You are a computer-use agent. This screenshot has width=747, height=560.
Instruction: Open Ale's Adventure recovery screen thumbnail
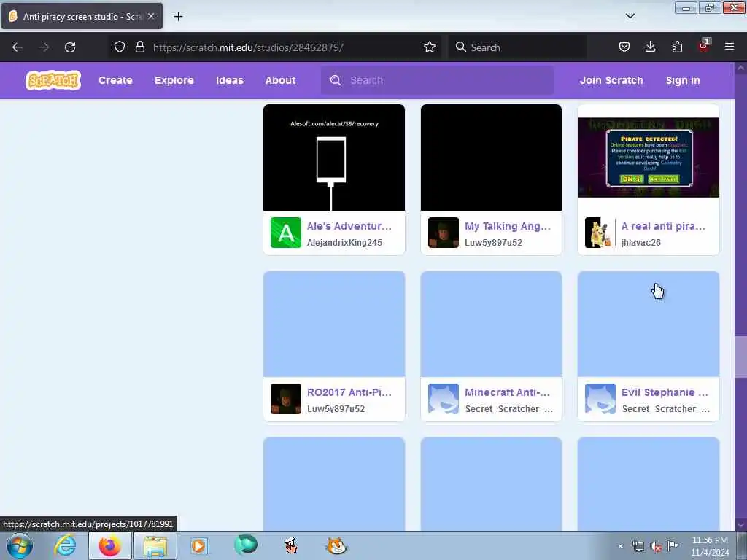(334, 157)
